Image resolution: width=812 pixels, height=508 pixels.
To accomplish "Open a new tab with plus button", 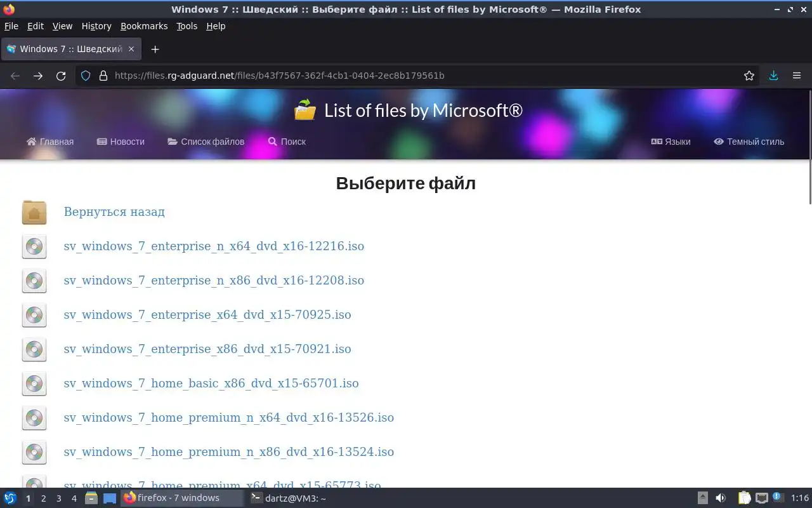I will 155,49.
